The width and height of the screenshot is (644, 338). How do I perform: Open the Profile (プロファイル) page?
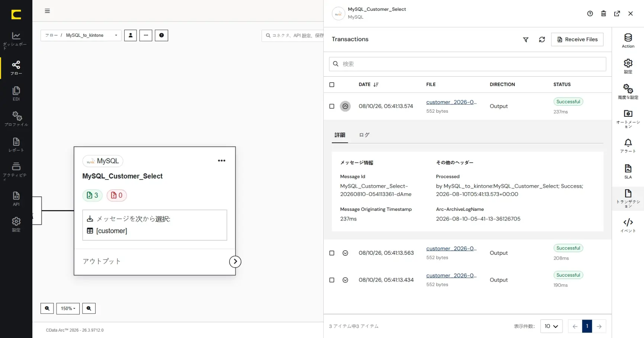[16, 119]
